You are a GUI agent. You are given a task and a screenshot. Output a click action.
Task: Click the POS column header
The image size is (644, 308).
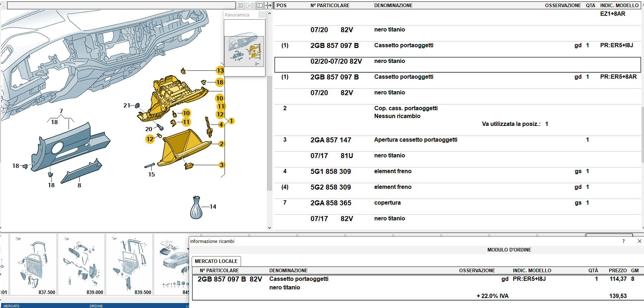(282, 5)
